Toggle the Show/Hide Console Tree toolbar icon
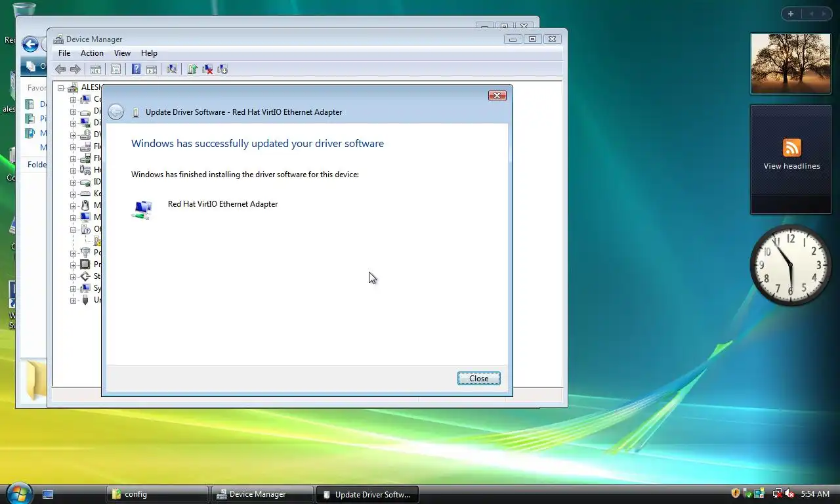Screen dimensions: 840x504 point(96,69)
